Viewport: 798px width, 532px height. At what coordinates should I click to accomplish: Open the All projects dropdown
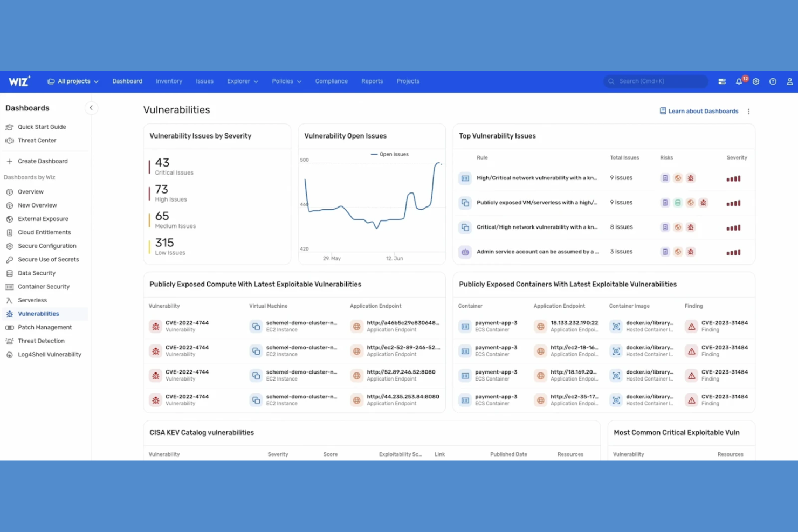tap(73, 81)
